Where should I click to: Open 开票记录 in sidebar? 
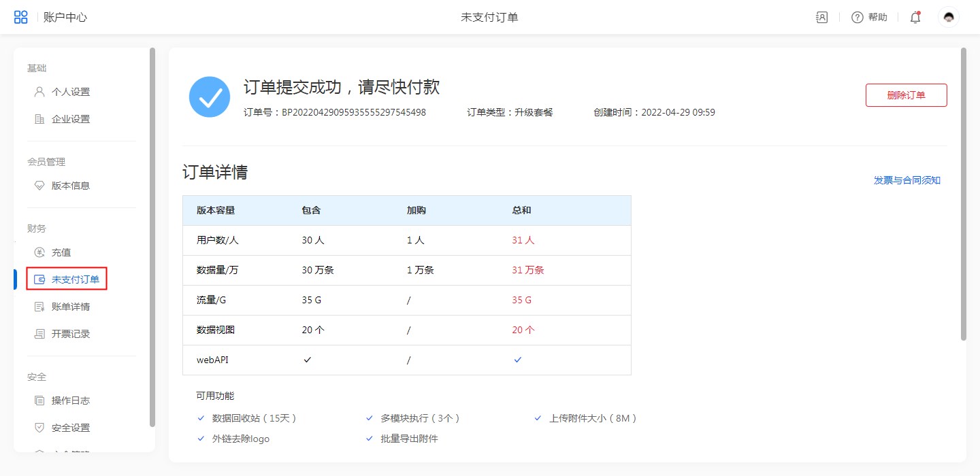[71, 334]
